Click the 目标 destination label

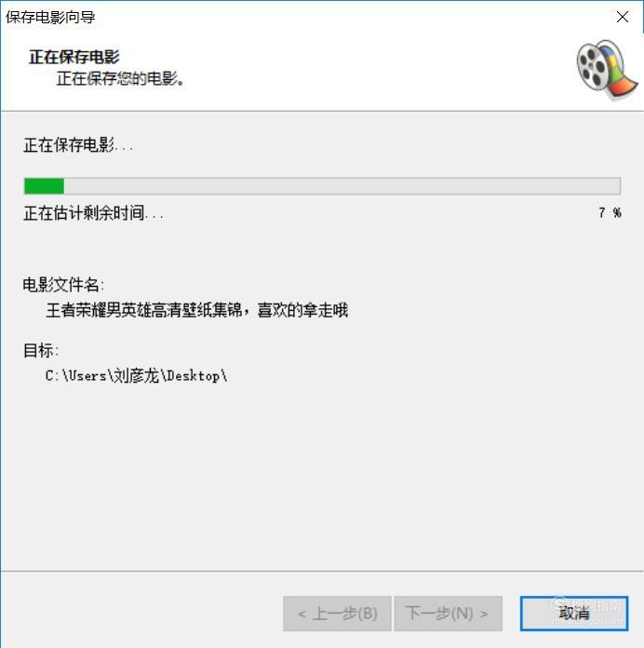(40, 350)
